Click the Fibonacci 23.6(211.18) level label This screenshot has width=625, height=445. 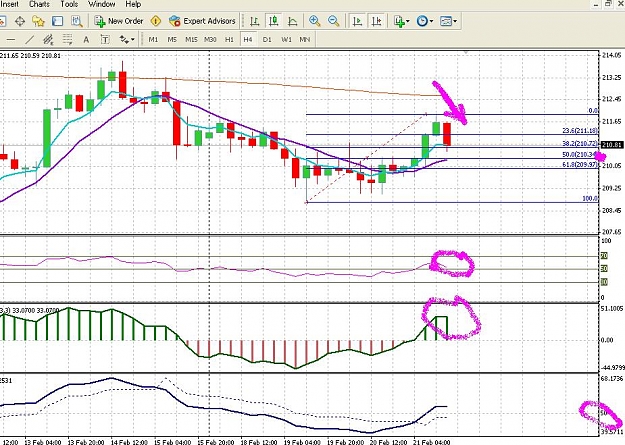580,131
